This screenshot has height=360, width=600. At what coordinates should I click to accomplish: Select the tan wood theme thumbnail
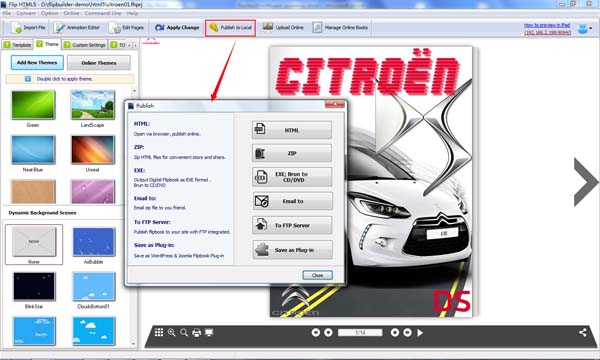click(33, 191)
